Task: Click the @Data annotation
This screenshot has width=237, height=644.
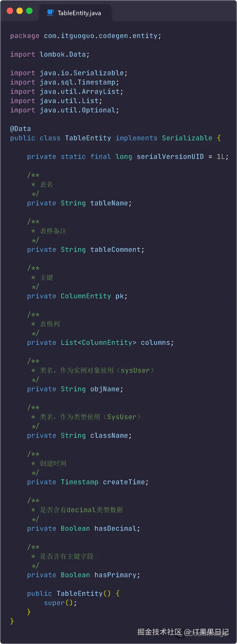Action: [x=21, y=129]
